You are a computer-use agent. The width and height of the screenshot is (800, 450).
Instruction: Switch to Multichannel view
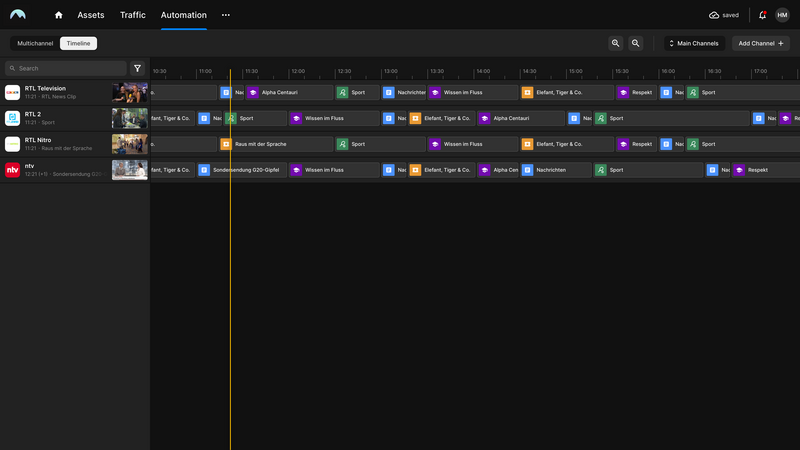[x=35, y=43]
